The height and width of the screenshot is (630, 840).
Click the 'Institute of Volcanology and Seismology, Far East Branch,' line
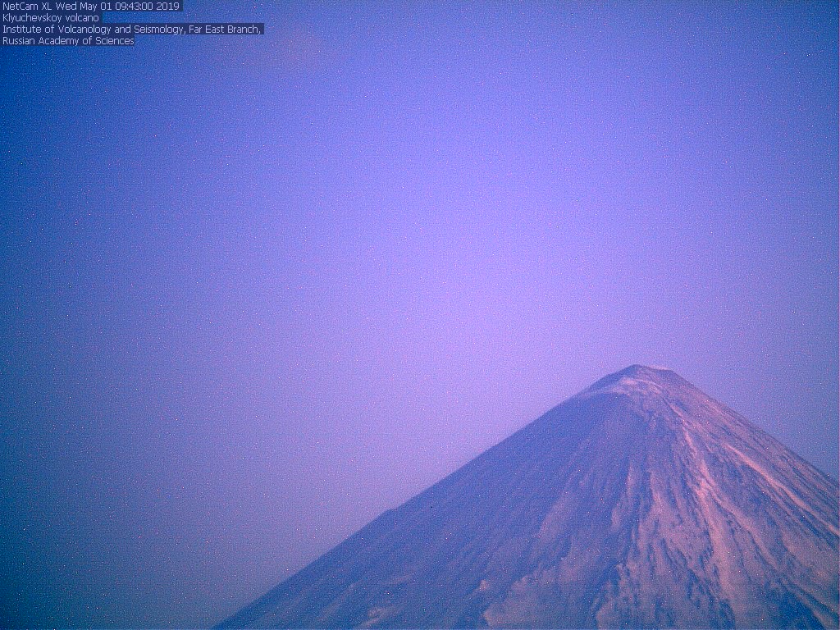131,29
